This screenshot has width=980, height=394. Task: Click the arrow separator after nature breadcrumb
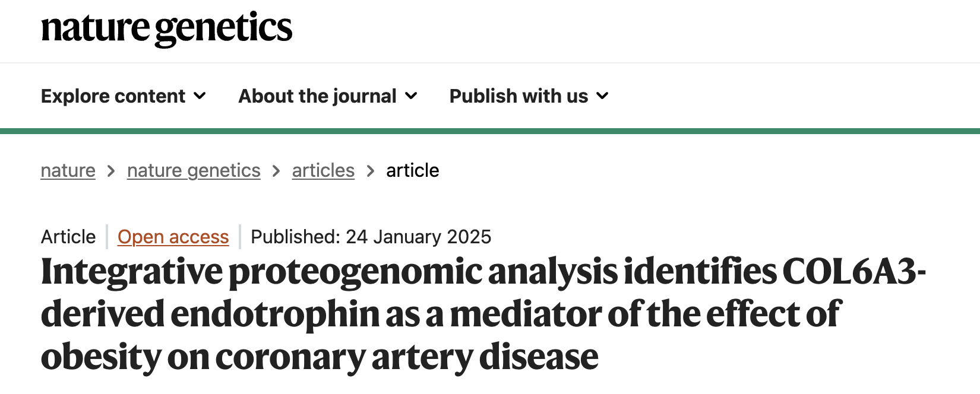coord(110,171)
